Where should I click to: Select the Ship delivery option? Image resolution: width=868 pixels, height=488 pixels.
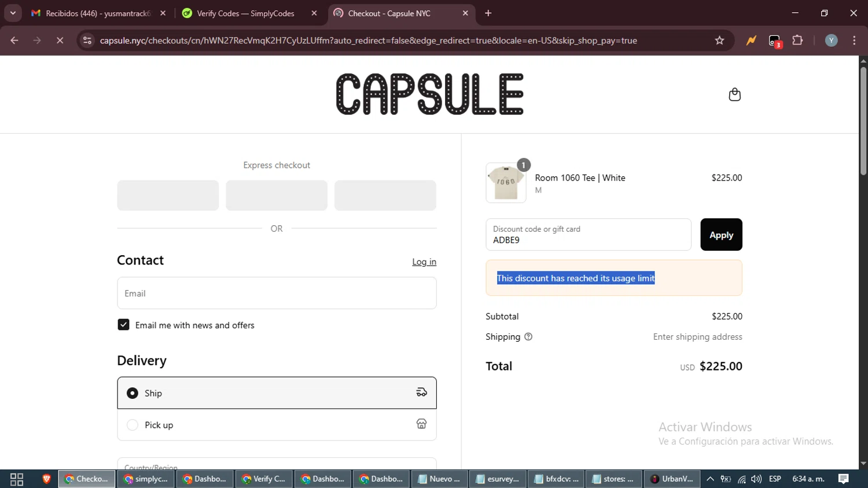277,393
